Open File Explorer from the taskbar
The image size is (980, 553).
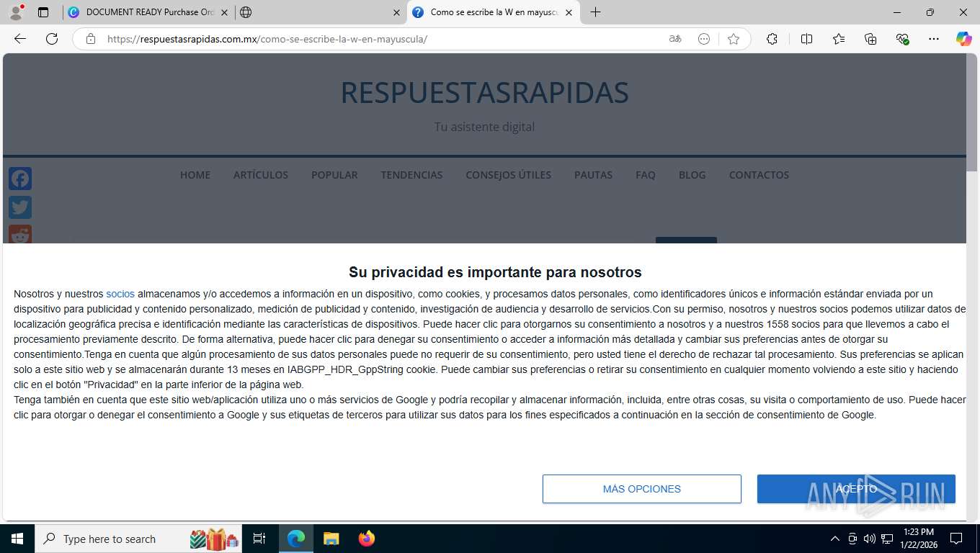[x=331, y=539]
